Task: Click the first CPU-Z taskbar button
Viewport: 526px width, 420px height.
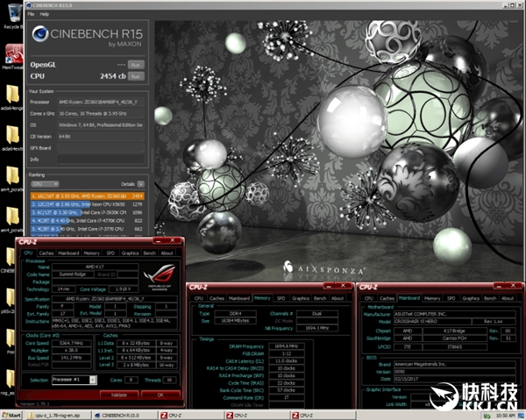Action: point(192,416)
